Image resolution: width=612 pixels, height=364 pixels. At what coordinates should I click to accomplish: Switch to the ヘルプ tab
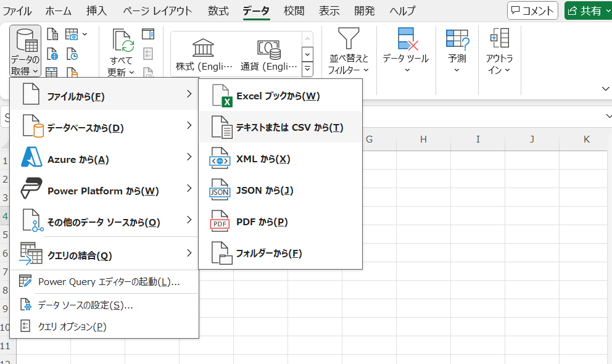402,11
